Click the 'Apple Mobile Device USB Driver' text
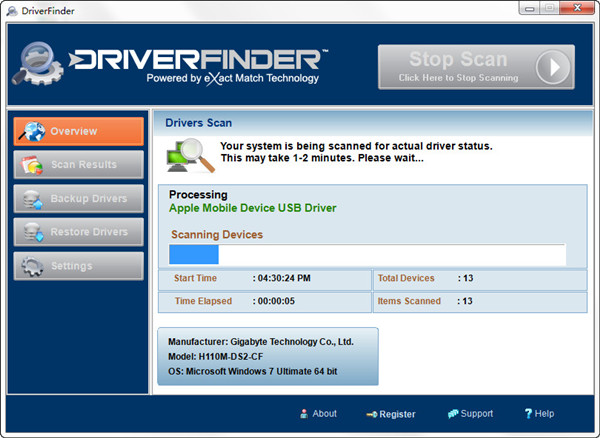This screenshot has height=438, width=600. (x=253, y=208)
